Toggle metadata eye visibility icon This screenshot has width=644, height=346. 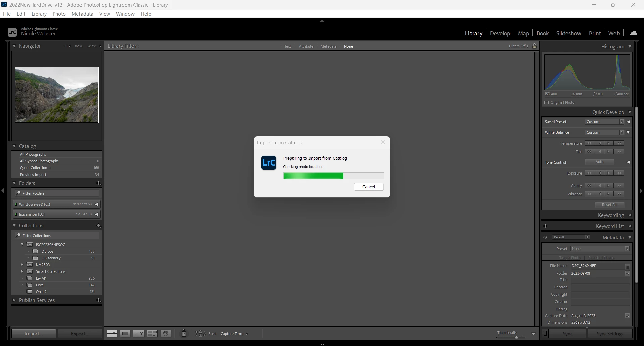pos(545,237)
